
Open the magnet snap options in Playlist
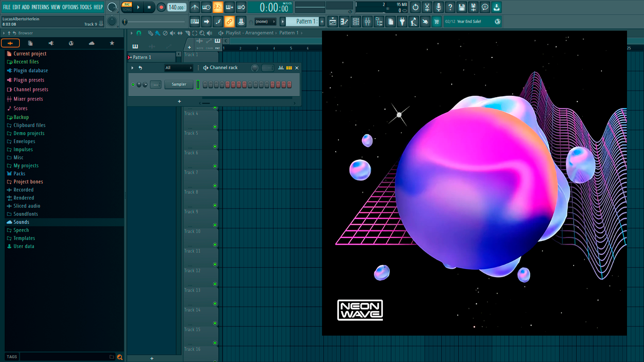pos(139,33)
